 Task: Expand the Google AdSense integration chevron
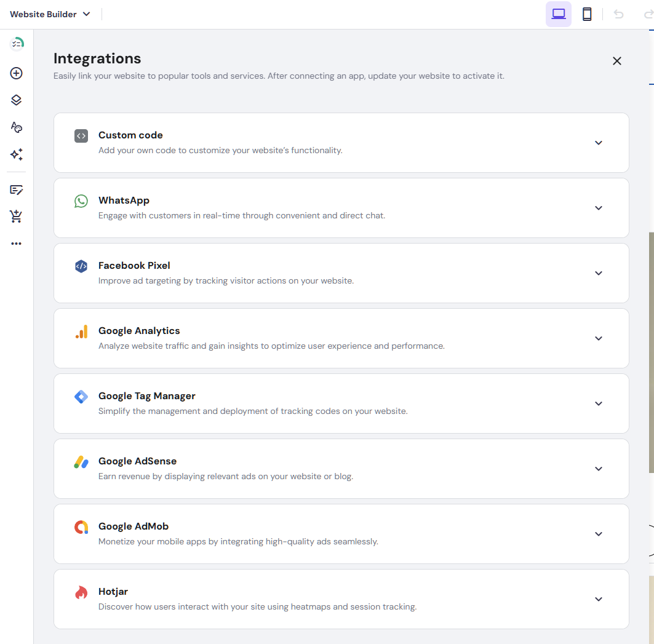599,469
